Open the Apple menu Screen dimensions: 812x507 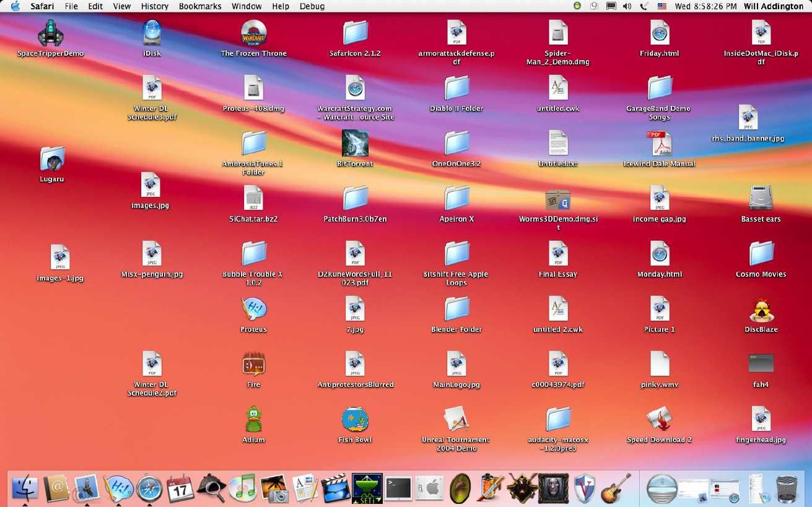coord(15,6)
